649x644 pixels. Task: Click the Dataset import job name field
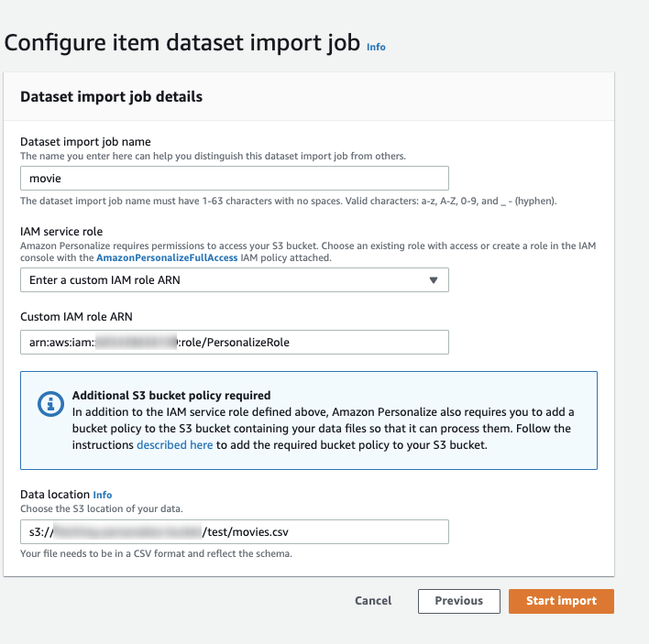234,179
